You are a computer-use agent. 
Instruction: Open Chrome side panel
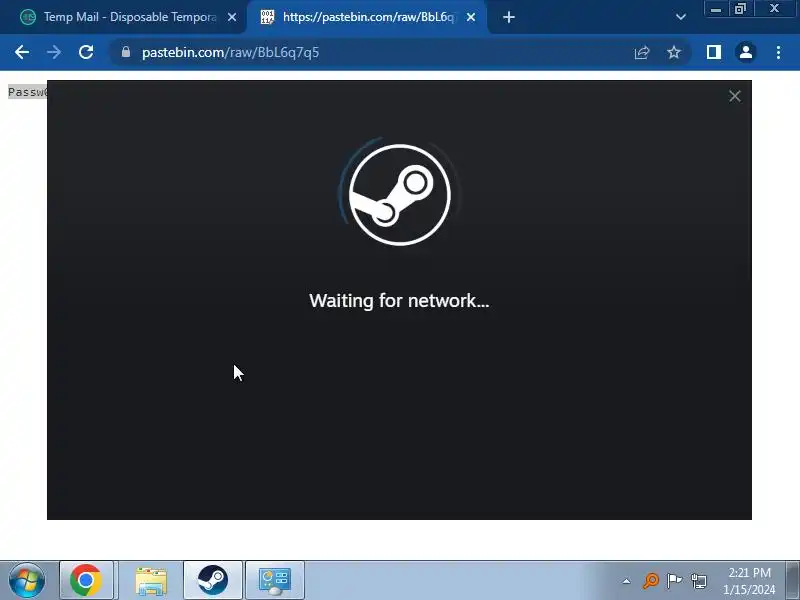(713, 52)
